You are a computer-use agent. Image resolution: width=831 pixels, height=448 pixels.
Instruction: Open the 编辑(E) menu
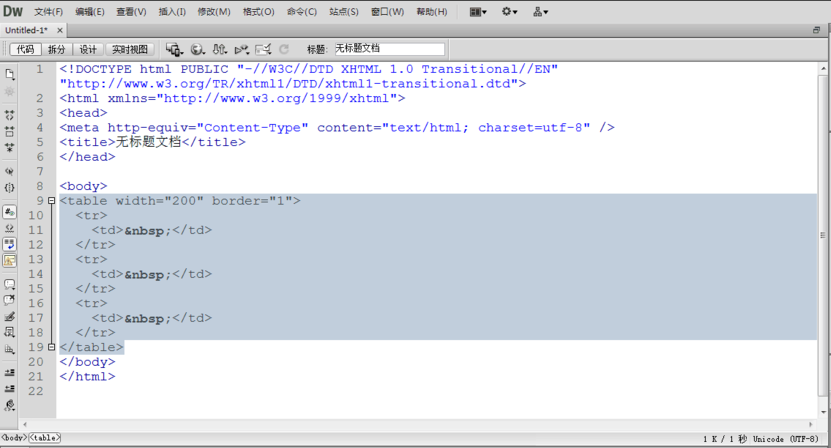coord(90,12)
